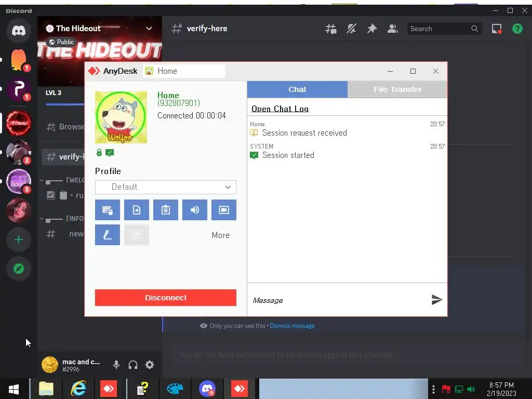Add a server plus button

19,240
